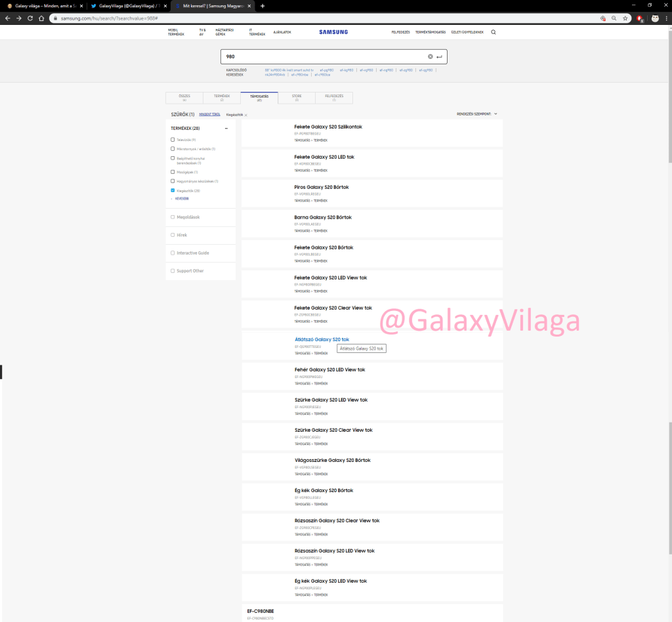This screenshot has height=622, width=672.
Task: Check the Televíziók filter checkbox
Action: (x=173, y=140)
